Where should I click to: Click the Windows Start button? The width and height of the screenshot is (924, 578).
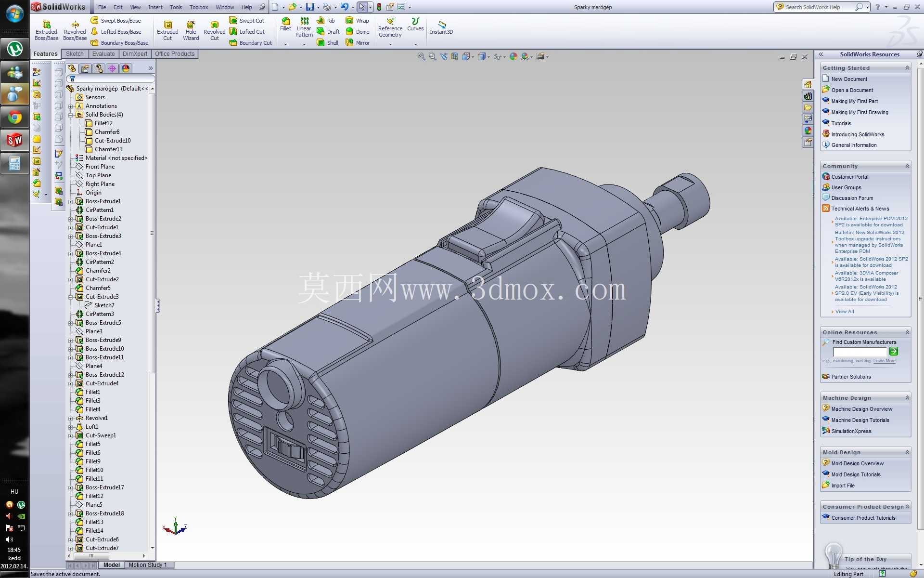pyautogui.click(x=14, y=13)
